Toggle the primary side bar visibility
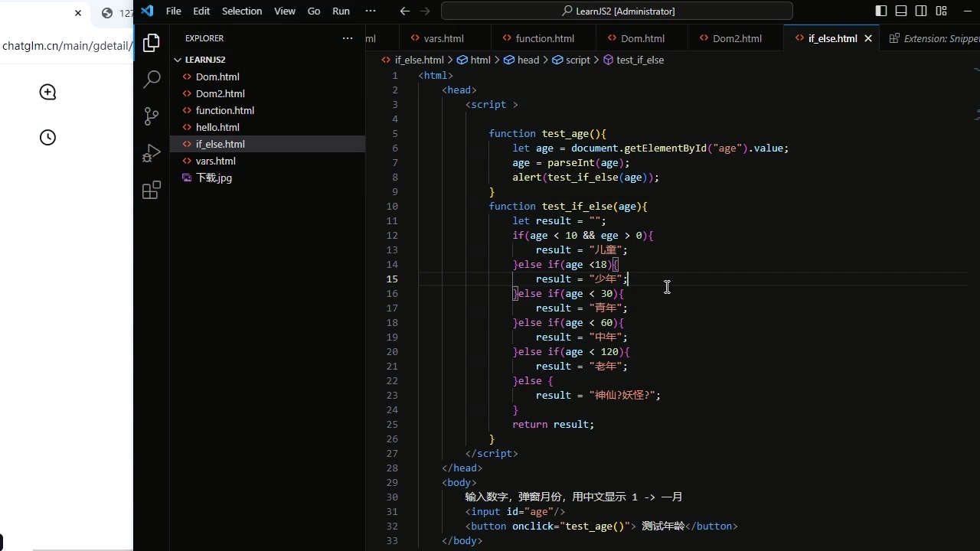Viewport: 980px width, 551px height. 881,11
